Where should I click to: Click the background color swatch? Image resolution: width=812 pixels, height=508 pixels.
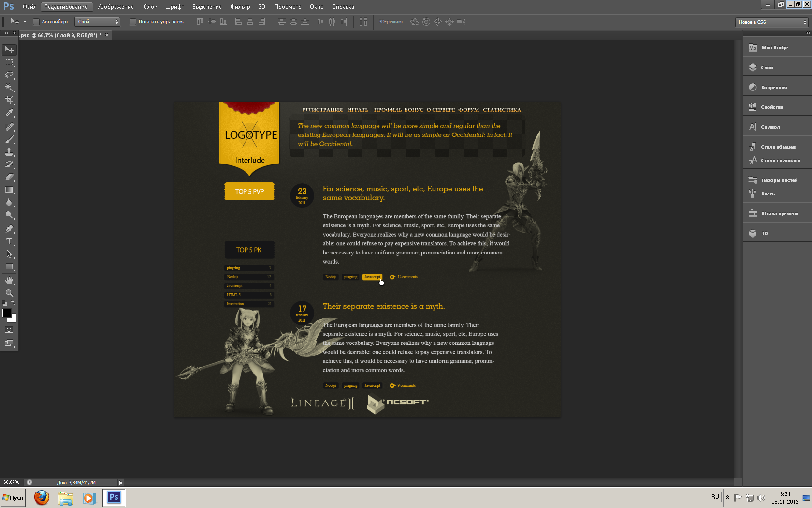pos(13,319)
